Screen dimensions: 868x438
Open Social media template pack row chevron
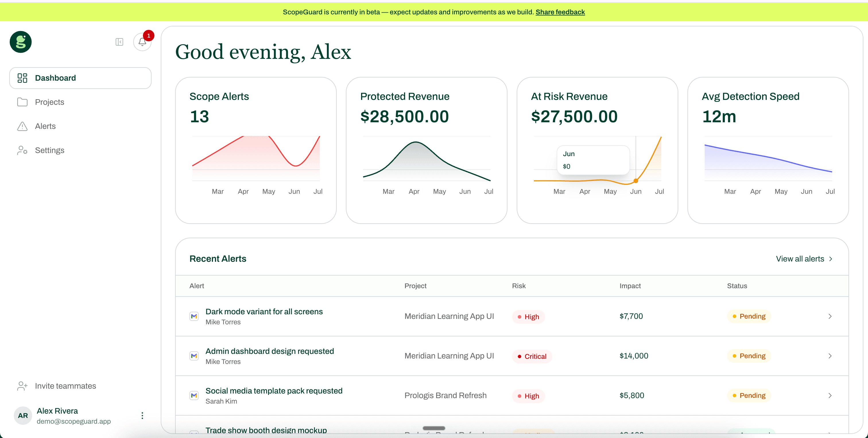(x=830, y=396)
